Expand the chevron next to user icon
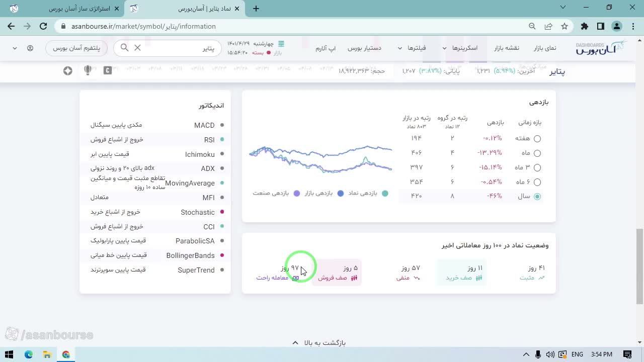This screenshot has height=362, width=644. (15, 48)
